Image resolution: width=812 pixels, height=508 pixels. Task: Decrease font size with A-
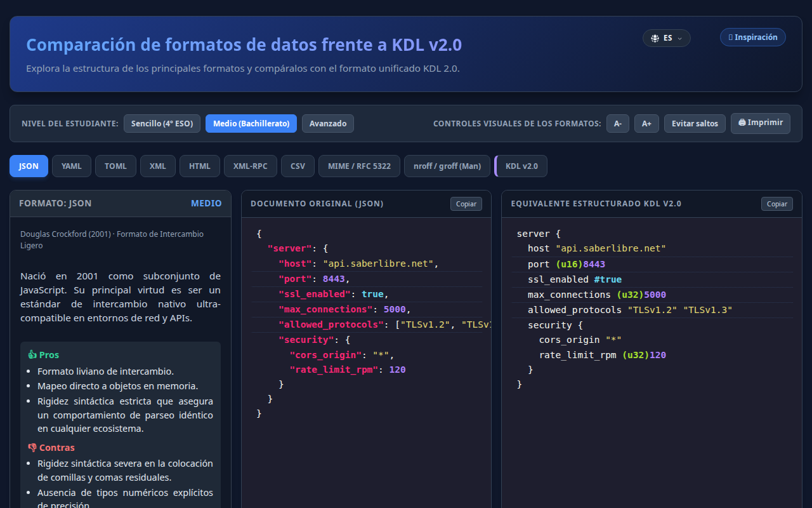click(618, 124)
